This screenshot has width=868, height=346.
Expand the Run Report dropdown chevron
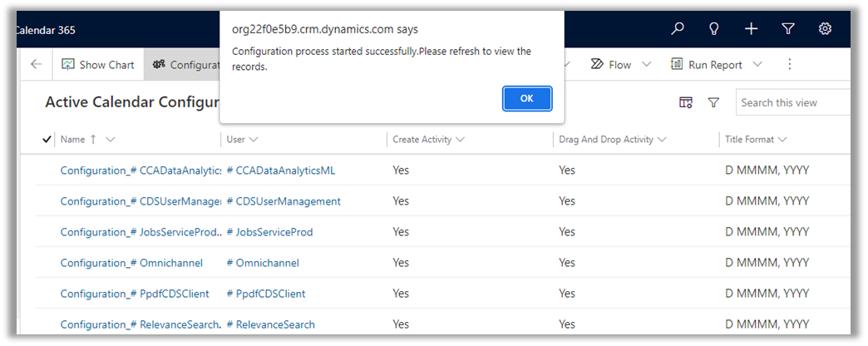click(757, 65)
